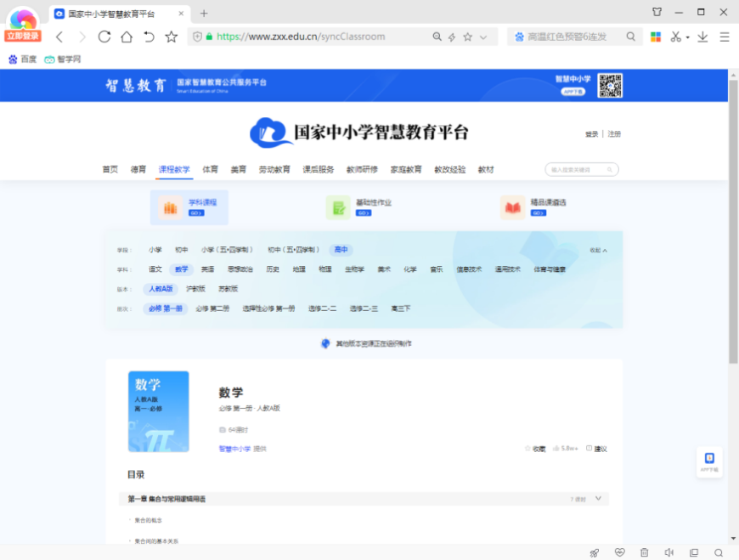Click the shield security icon in address bar
This screenshot has height=560, width=739.
coord(197,37)
